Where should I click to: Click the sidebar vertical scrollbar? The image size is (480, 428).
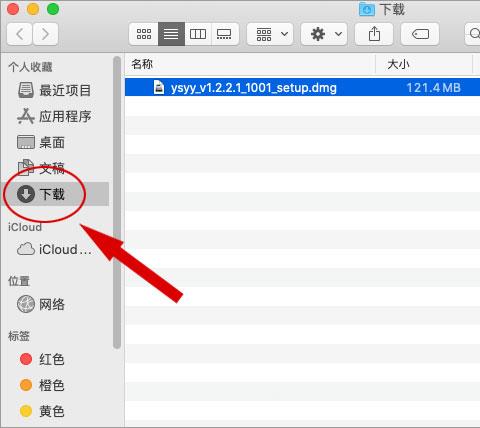coord(117,203)
